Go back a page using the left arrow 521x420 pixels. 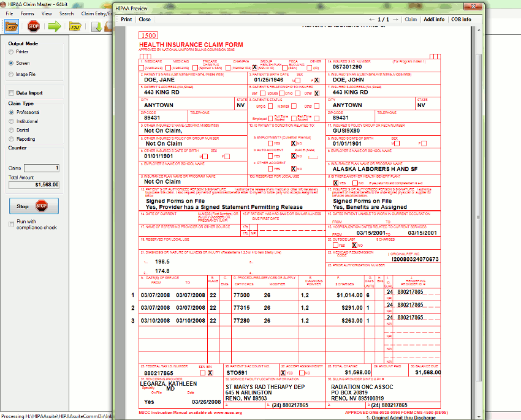pos(372,20)
